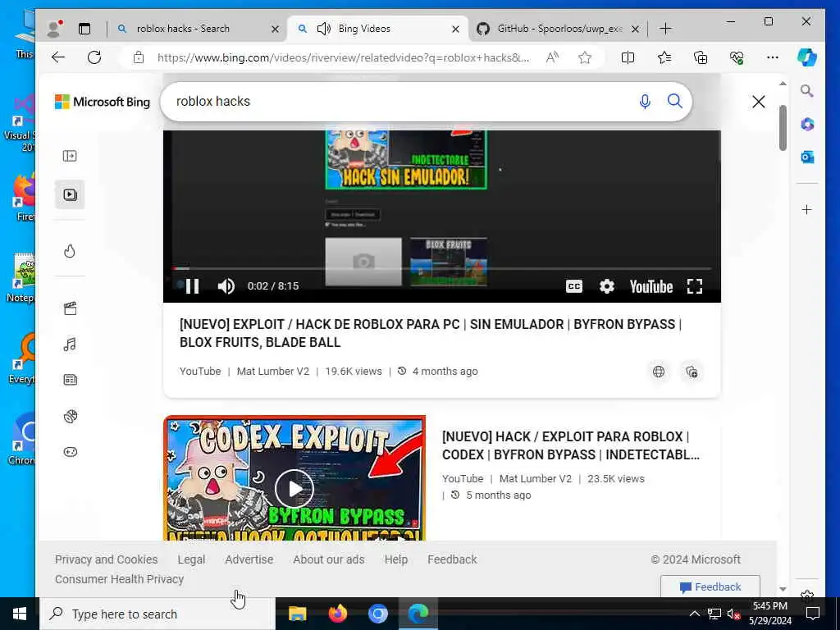This screenshot has height=630, width=840.
Task: Open Consumer Health Privacy link
Action: click(x=119, y=579)
